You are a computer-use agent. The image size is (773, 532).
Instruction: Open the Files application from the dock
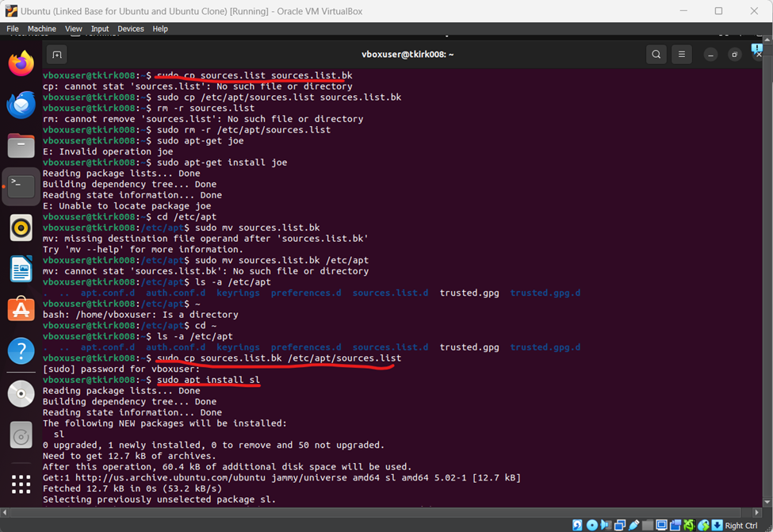click(x=20, y=144)
